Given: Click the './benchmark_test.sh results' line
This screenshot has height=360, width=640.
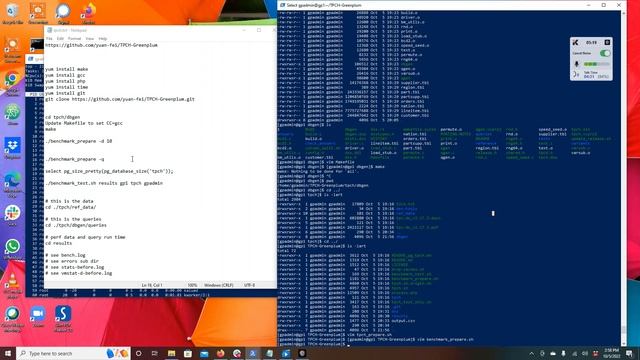Looking at the screenshot, I should coord(104,183).
